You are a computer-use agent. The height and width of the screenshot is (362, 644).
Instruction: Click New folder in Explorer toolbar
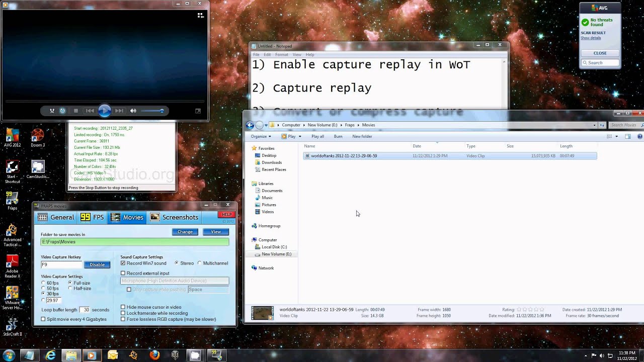pyautogui.click(x=362, y=136)
